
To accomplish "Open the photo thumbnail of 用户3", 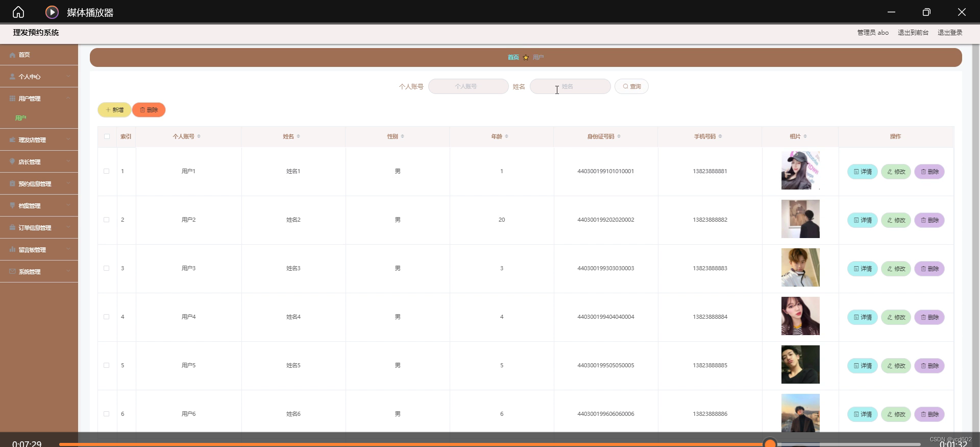I will [800, 267].
